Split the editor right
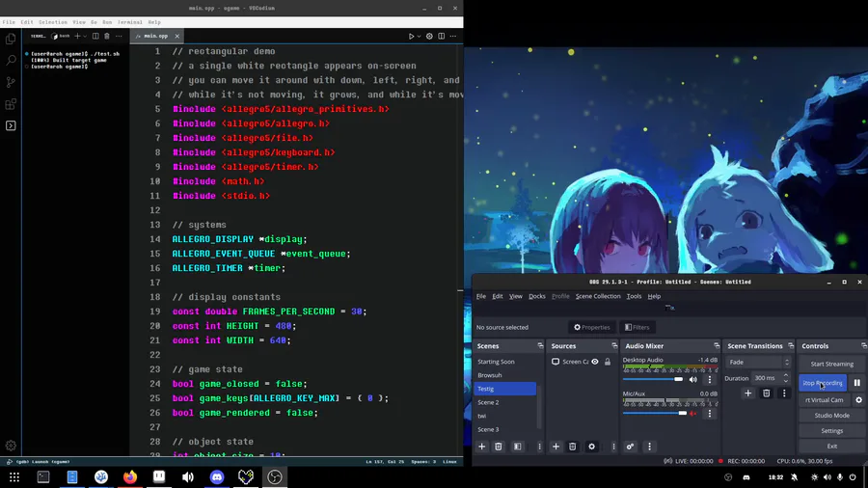The width and height of the screenshot is (868, 488). (x=441, y=36)
